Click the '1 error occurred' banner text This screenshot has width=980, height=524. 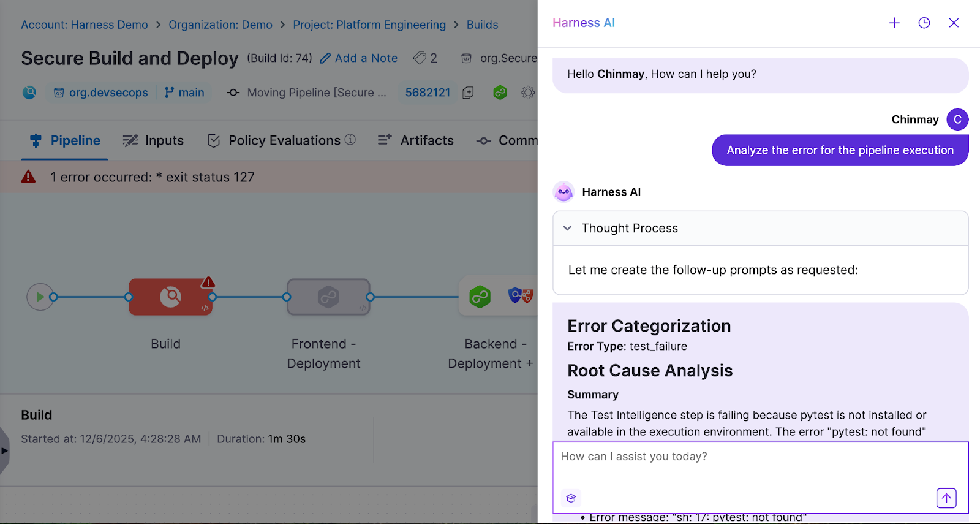click(153, 177)
